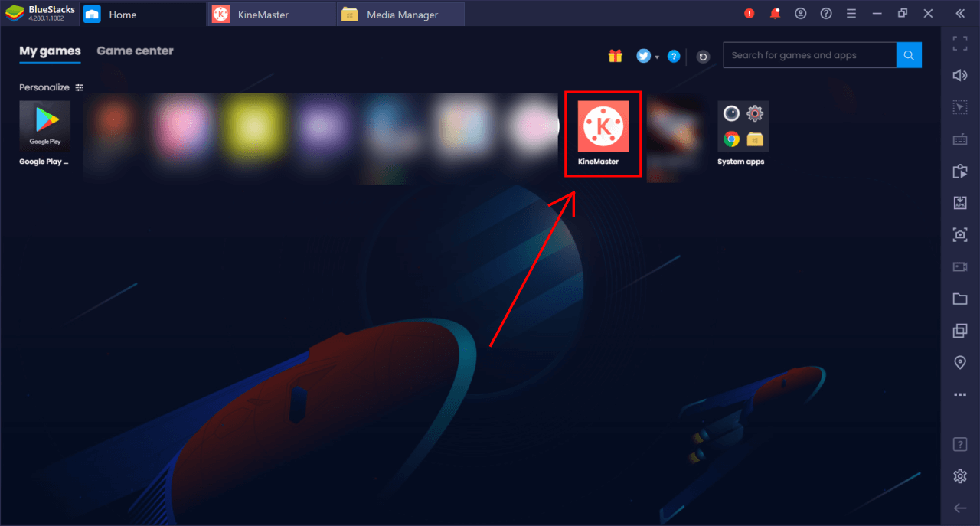
Task: Expand the Twitter dropdown arrow
Action: 657,57
